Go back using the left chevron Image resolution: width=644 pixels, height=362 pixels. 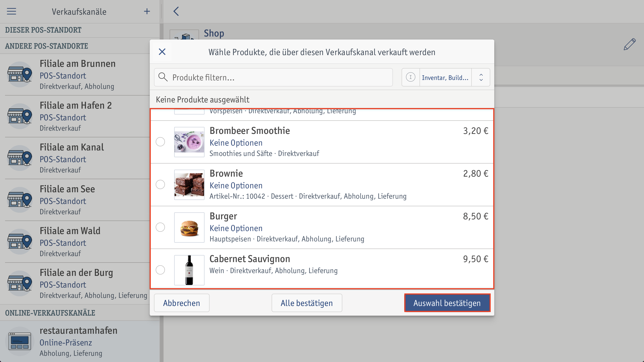pyautogui.click(x=176, y=11)
